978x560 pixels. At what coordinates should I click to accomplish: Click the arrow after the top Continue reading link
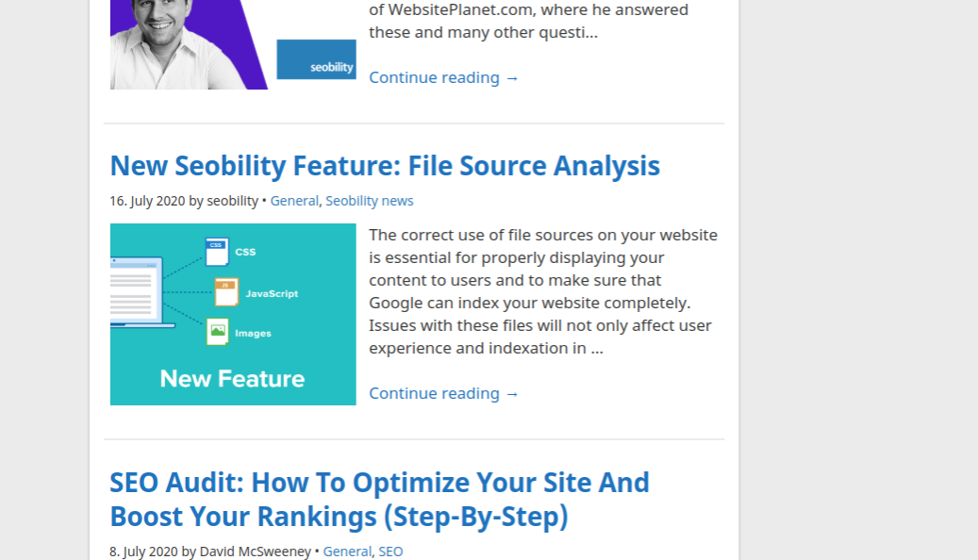point(512,78)
